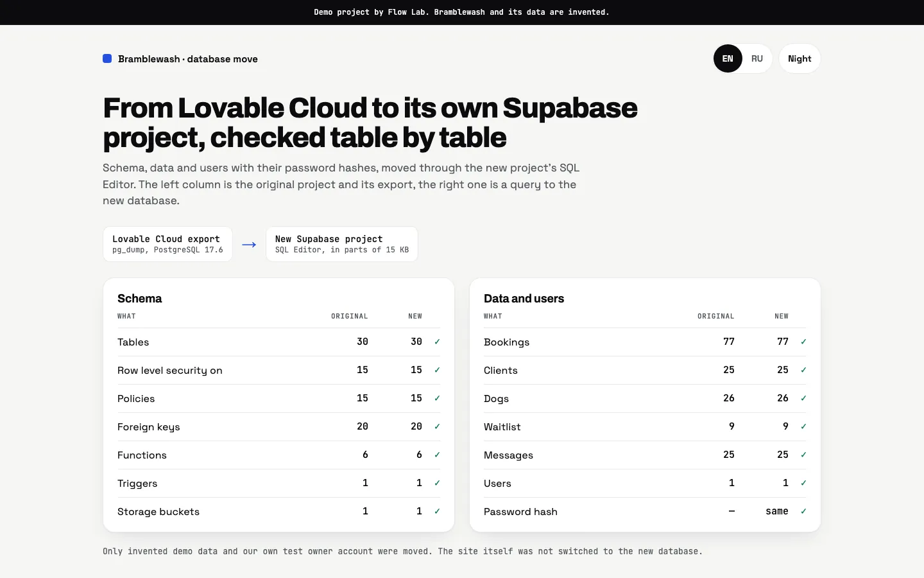Image resolution: width=924 pixels, height=578 pixels.
Task: Click the checkmark in the Functions row
Action: tap(437, 455)
